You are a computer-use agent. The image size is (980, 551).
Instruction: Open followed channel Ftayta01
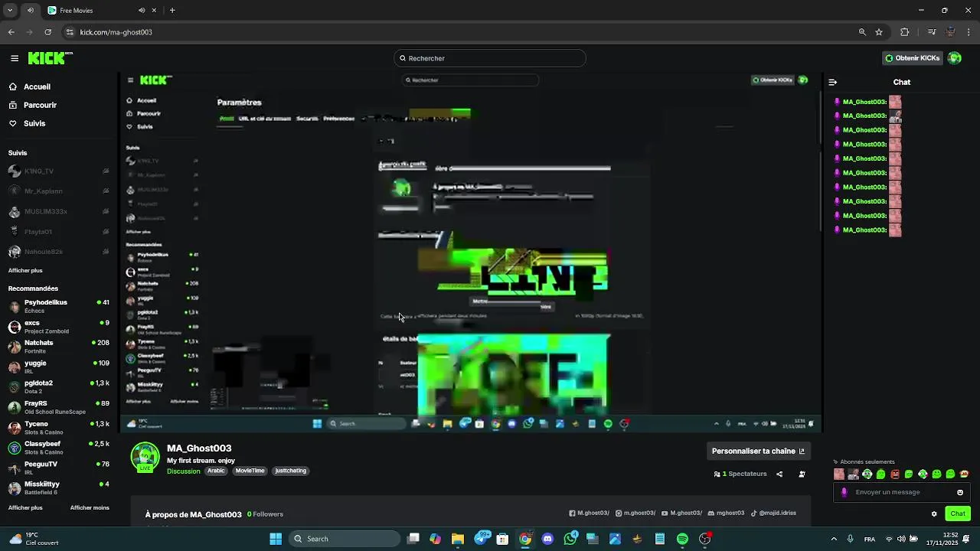[58, 231]
